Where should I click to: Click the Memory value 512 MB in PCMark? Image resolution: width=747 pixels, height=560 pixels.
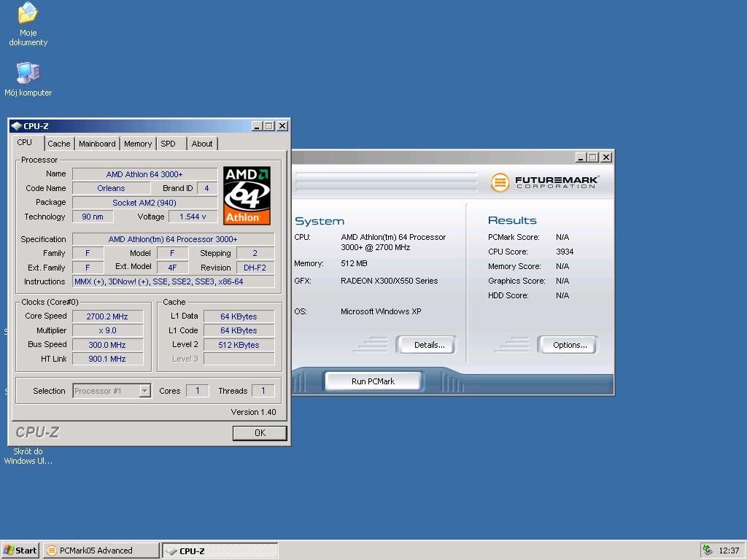tap(354, 262)
